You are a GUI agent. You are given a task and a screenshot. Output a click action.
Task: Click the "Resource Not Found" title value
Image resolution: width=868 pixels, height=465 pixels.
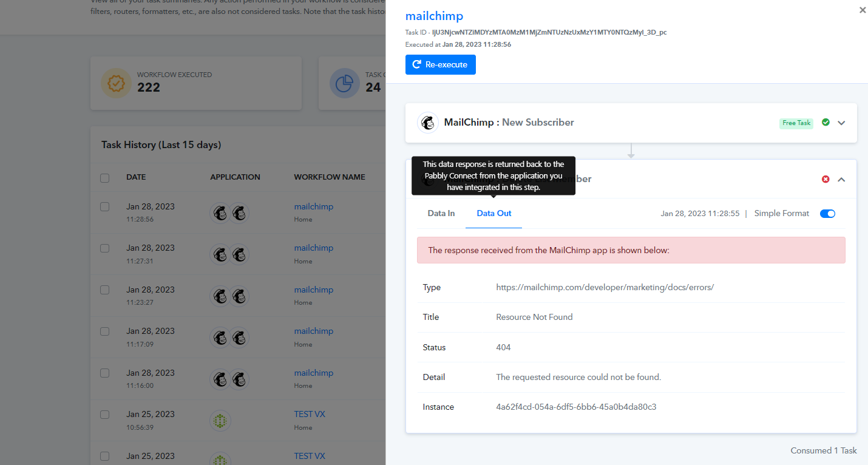tap(534, 317)
